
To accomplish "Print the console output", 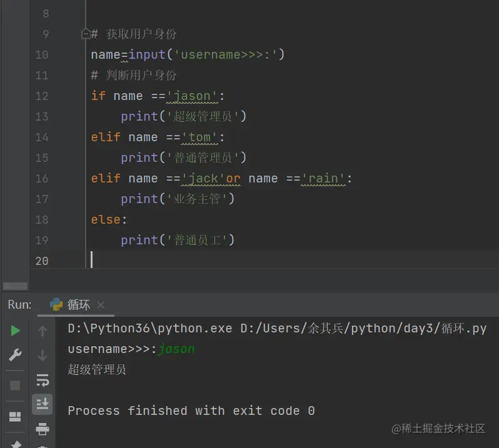I will tap(43, 429).
